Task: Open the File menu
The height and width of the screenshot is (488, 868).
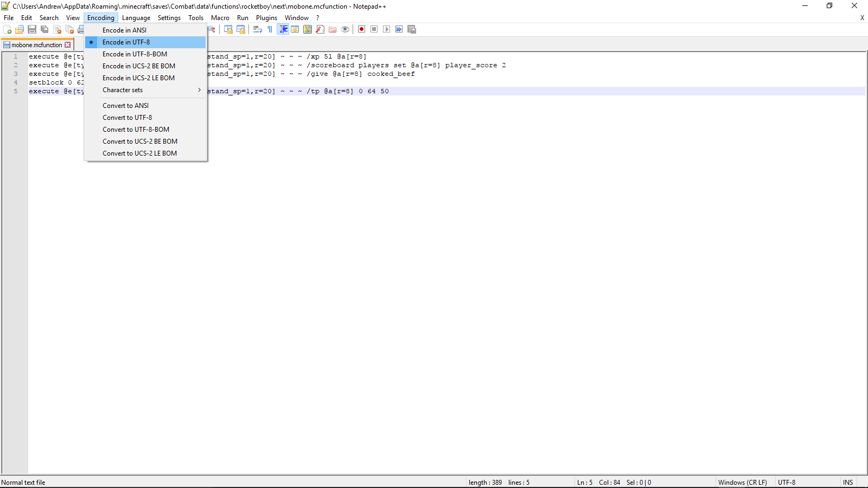Action: click(x=9, y=18)
